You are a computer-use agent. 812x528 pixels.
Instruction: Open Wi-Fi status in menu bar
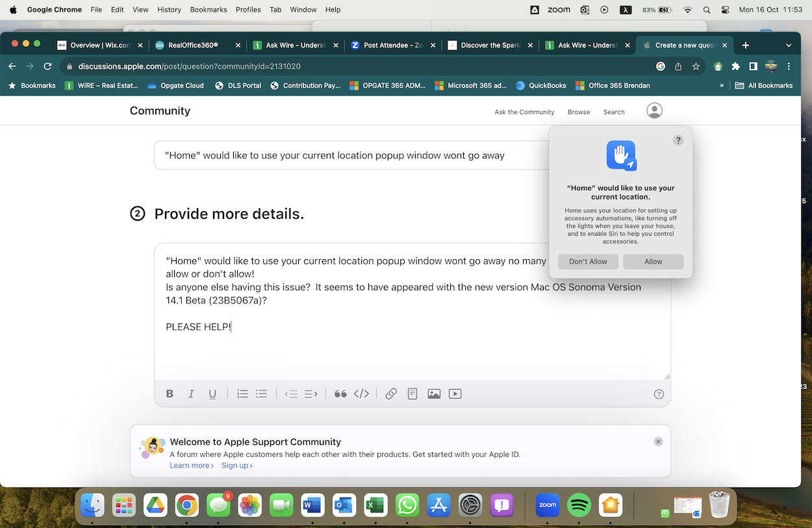tap(687, 10)
